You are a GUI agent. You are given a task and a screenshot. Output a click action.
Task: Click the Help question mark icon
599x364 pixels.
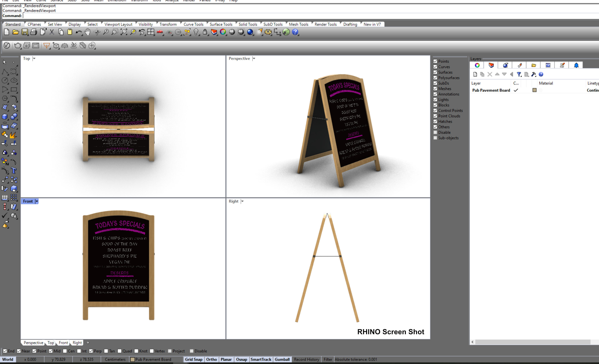pyautogui.click(x=295, y=32)
